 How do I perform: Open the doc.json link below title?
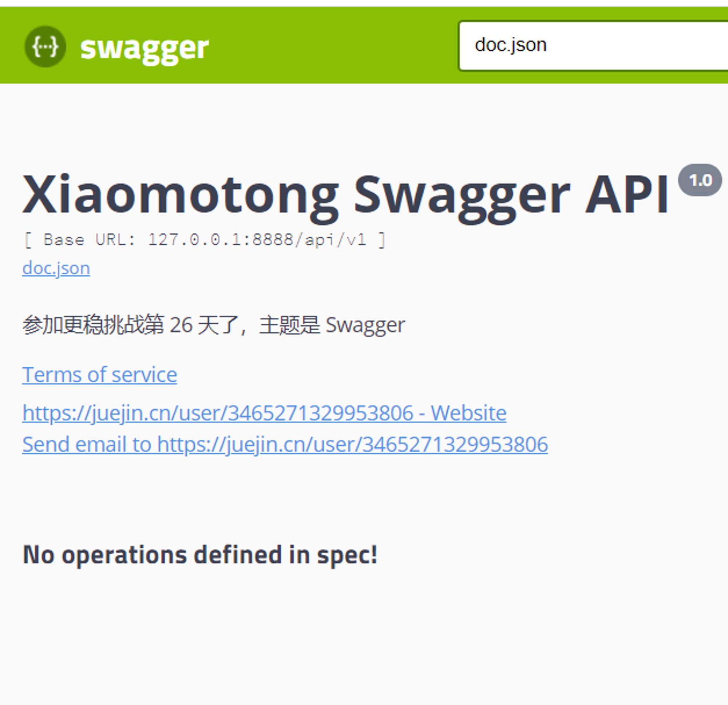pyautogui.click(x=56, y=268)
